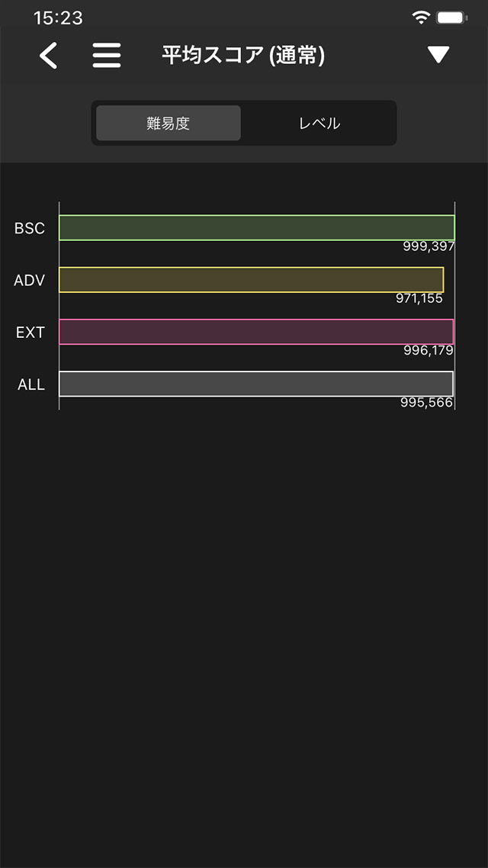Switch to the レベル segment
The height and width of the screenshot is (868, 488).
point(319,124)
